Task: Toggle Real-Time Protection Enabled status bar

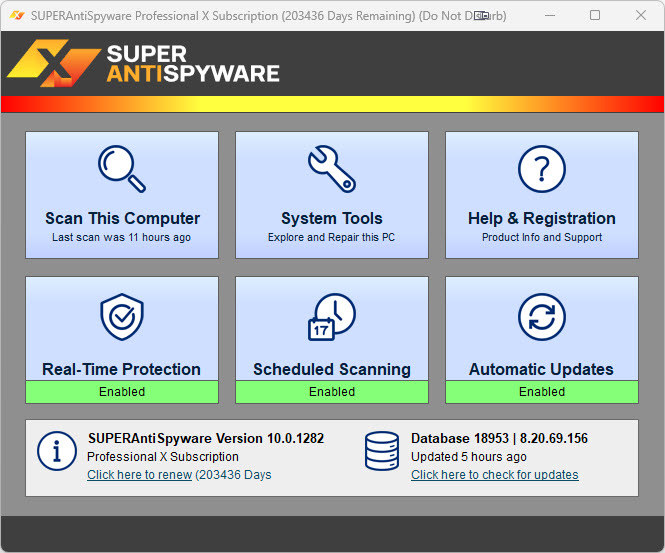Action: [121, 392]
